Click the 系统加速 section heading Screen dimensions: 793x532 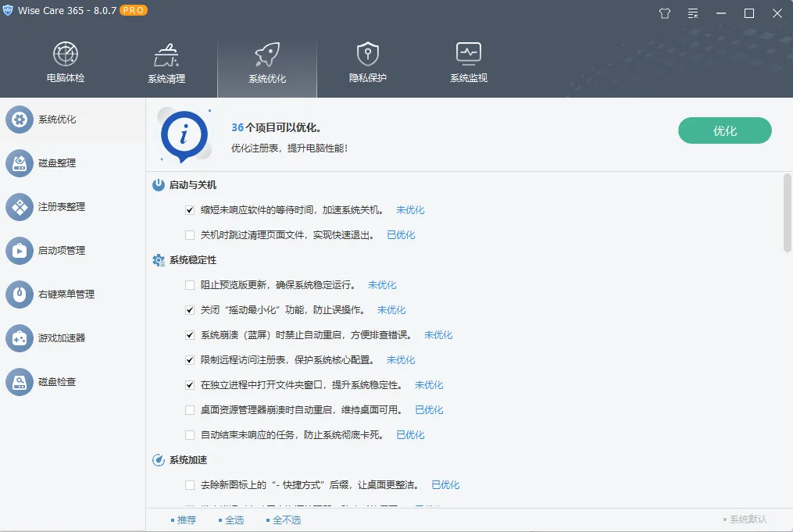188,459
